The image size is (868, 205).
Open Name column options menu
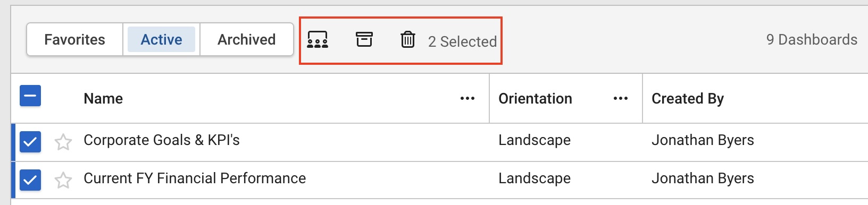point(468,99)
